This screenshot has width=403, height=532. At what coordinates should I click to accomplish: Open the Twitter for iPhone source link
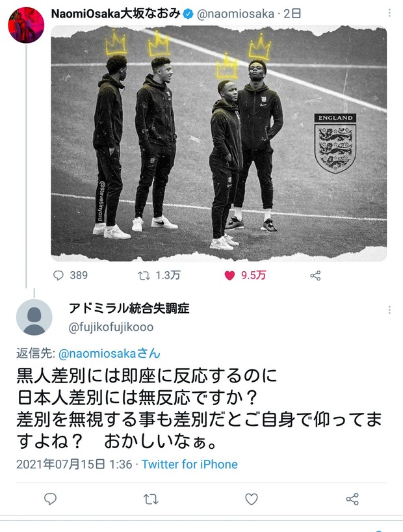tap(190, 464)
